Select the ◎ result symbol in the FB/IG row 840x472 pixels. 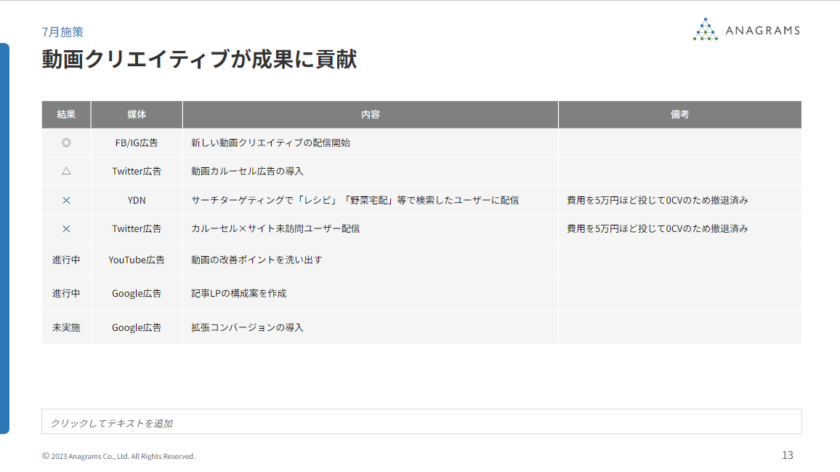click(x=66, y=143)
